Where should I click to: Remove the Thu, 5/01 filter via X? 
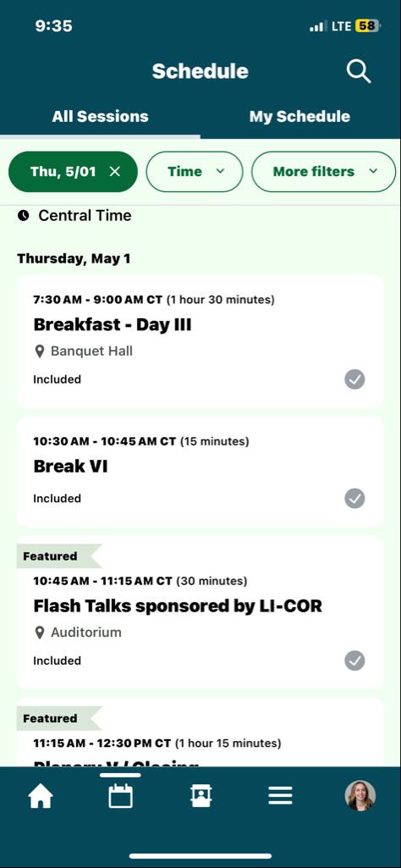point(114,172)
